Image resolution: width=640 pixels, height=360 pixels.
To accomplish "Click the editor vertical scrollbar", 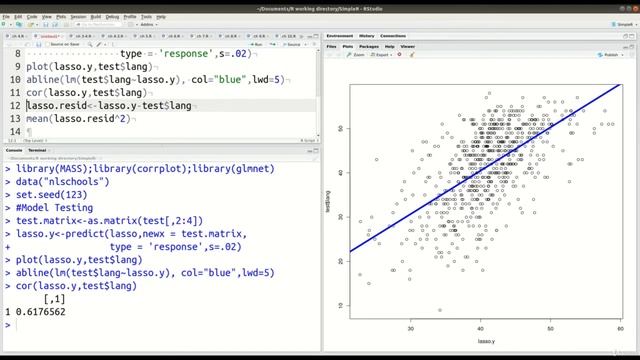I will pos(318,92).
